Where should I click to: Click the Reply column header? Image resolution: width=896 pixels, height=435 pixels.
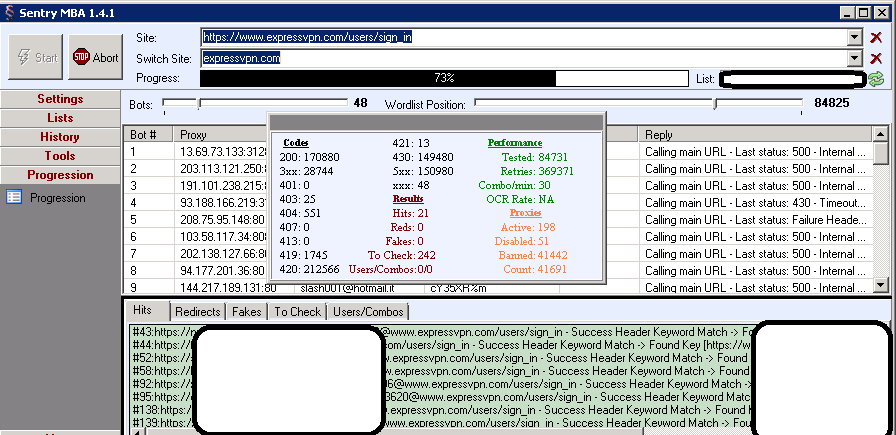(659, 134)
